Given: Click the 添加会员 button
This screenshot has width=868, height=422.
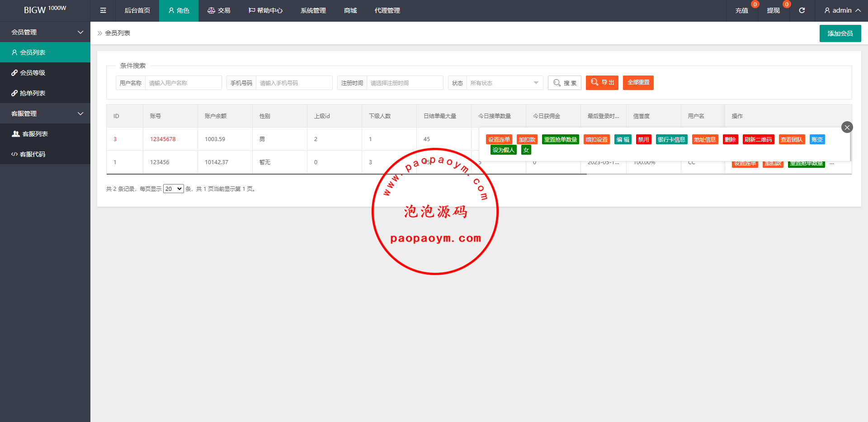Looking at the screenshot, I should [840, 33].
